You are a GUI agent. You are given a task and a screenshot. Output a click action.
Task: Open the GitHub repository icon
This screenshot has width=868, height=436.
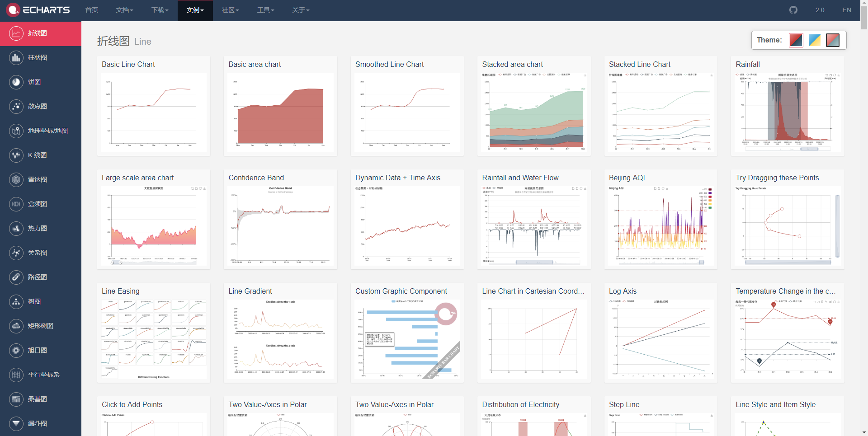[x=793, y=10]
